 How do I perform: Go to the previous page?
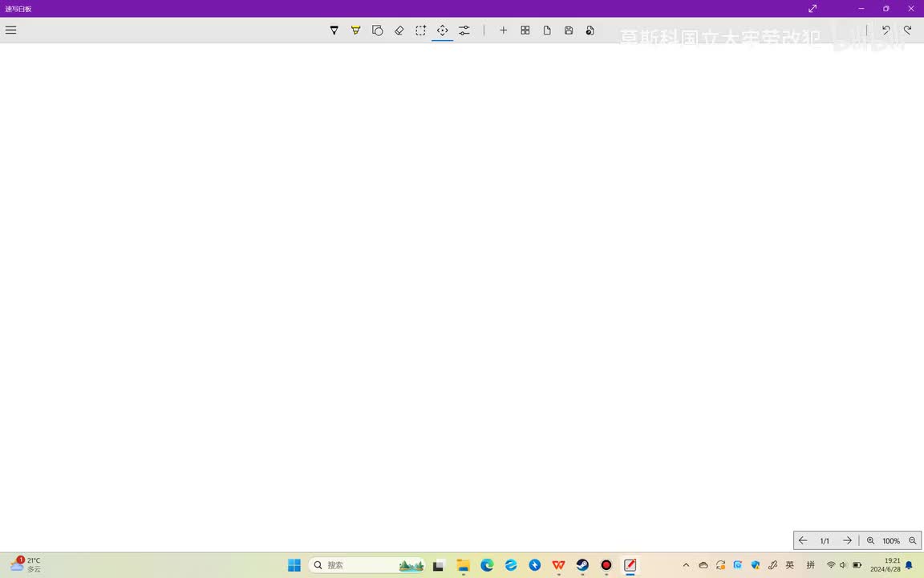tap(803, 540)
